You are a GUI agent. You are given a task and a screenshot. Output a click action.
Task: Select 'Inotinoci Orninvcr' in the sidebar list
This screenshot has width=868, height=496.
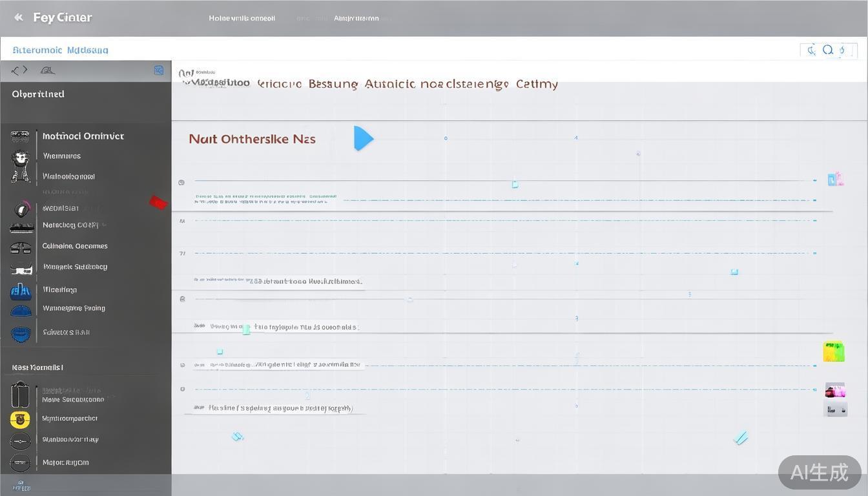83,136
